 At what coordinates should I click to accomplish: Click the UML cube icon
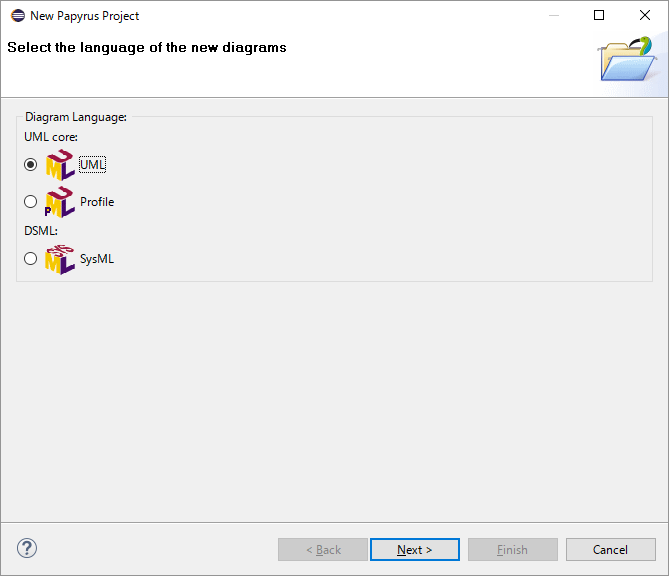[x=60, y=165]
